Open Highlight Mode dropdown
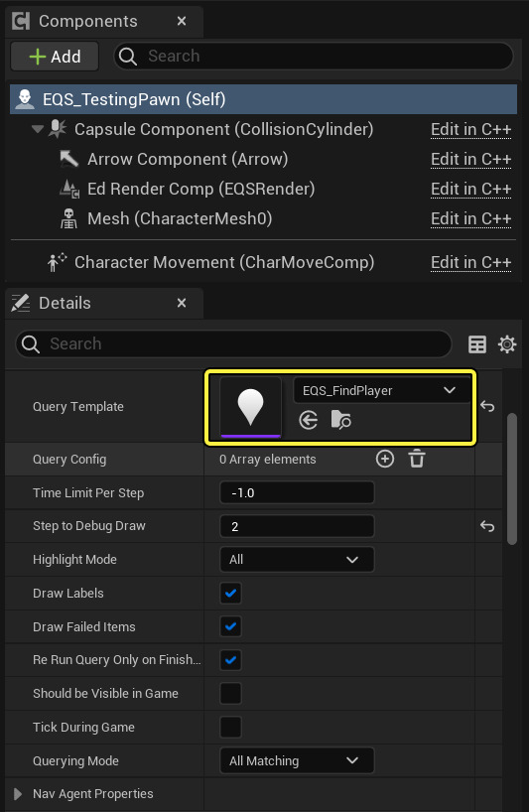 tap(297, 559)
